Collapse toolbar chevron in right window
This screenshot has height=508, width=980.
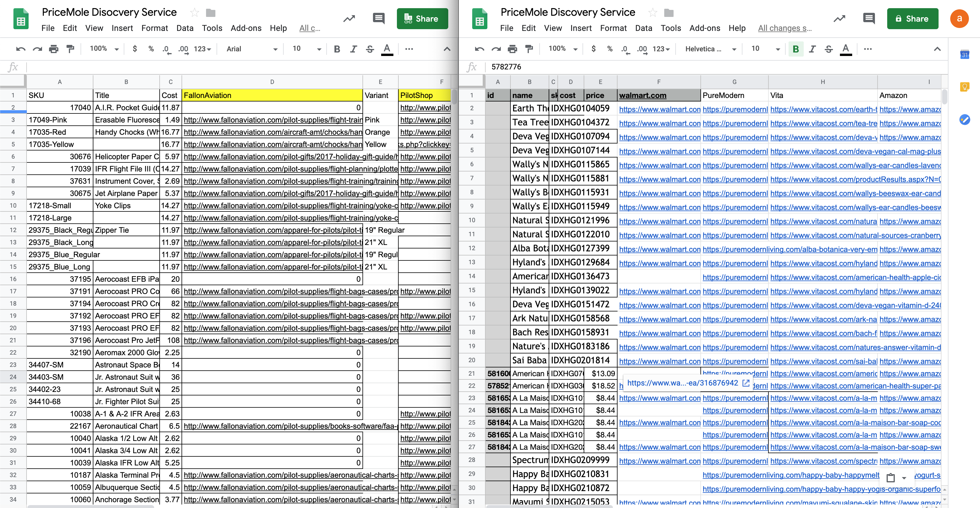coord(937,49)
